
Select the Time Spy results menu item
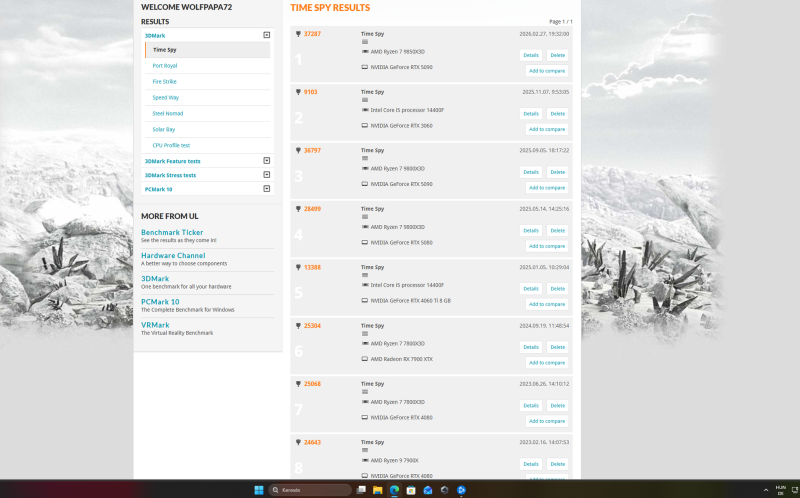[208, 49]
